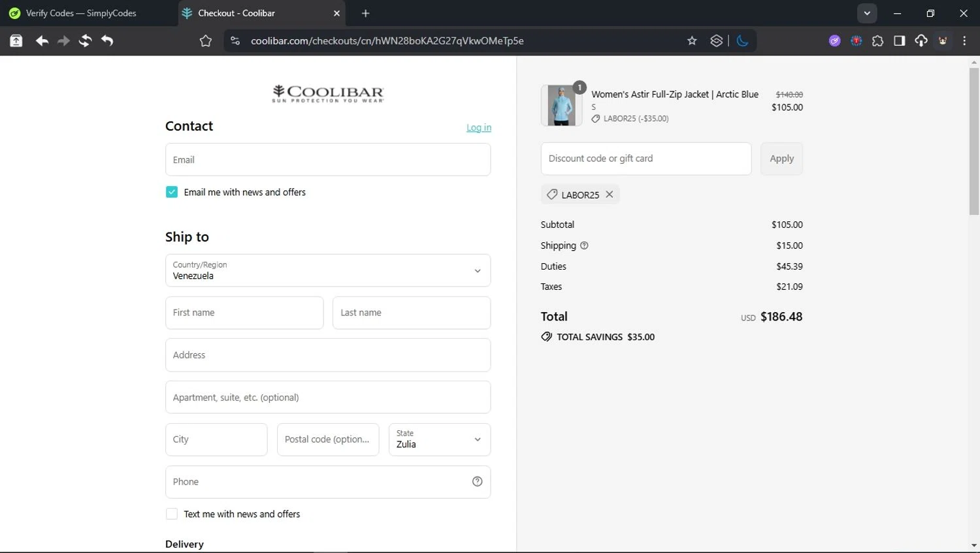Click the TOTAL SAVINGS $35.00 text

click(606, 337)
